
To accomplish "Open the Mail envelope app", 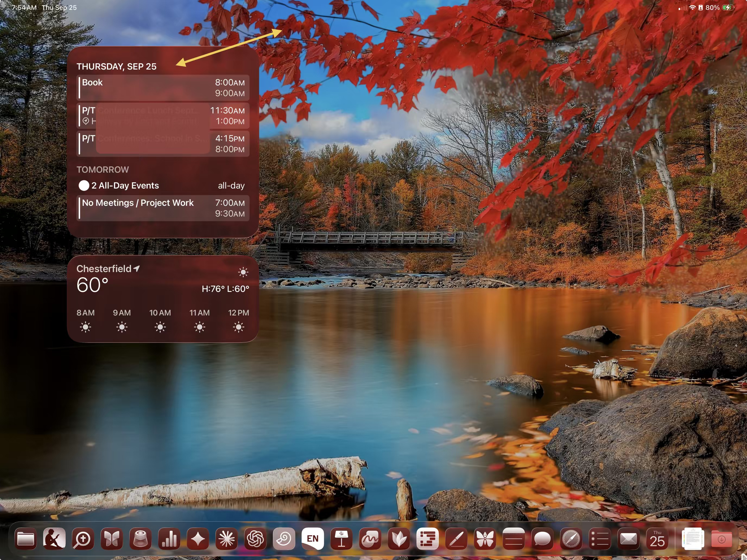I will 628,539.
